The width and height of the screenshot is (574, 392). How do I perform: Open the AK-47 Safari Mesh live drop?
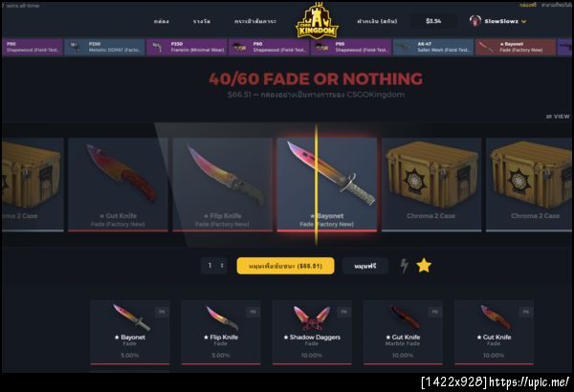[x=433, y=47]
